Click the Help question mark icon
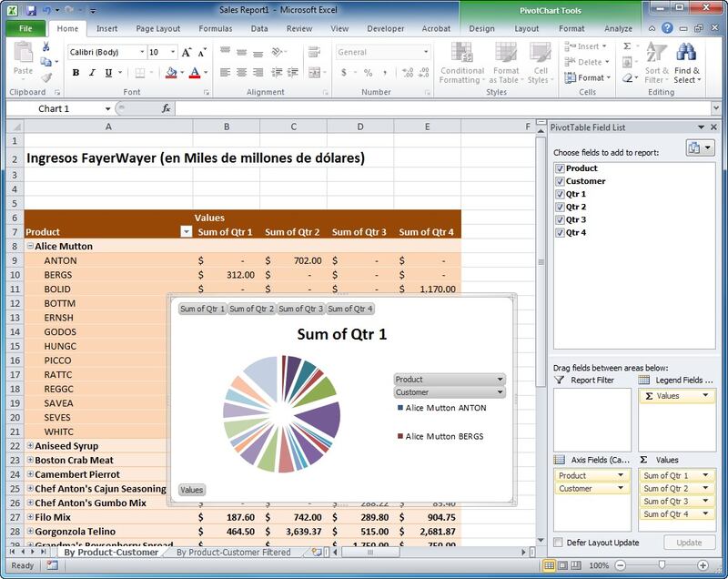Viewport: 728px width, 579px height. (668, 28)
